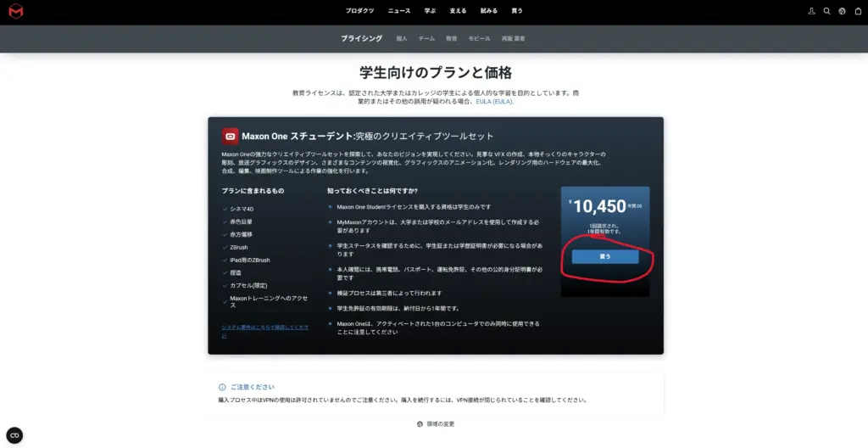Click the Maxon logo in the header
This screenshot has width=868, height=448.
[x=16, y=11]
